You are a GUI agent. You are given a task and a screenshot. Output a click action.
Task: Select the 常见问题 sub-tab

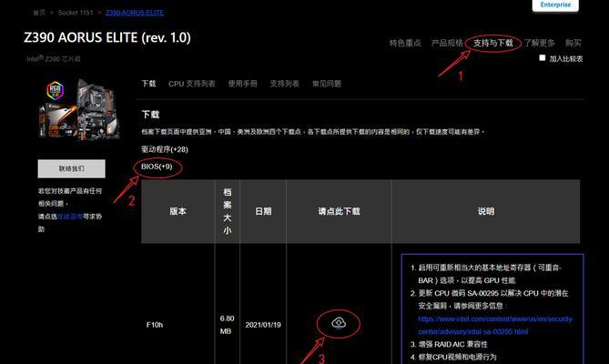pos(326,84)
